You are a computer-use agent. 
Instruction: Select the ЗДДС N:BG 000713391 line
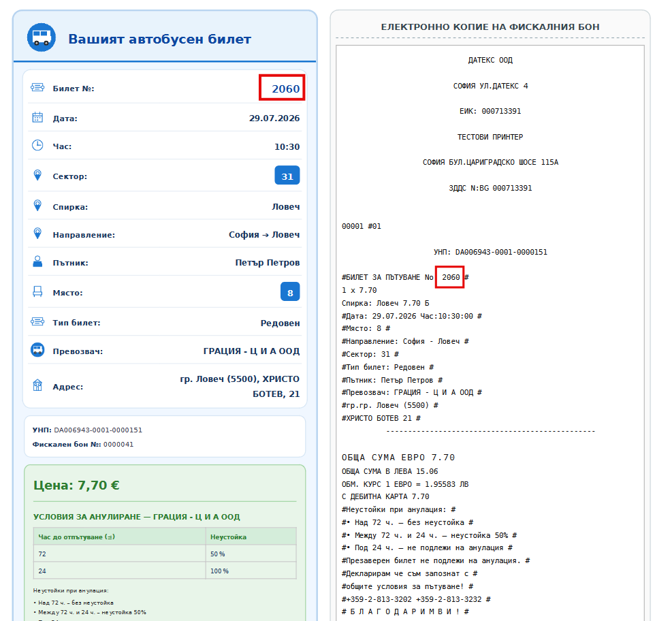click(x=490, y=188)
